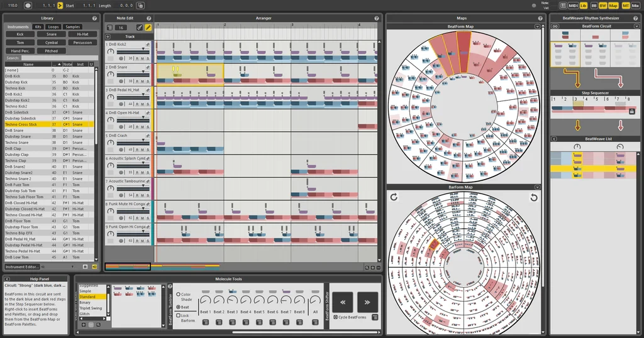Switch to the Loops tab in Library
The width and height of the screenshot is (644, 338).
coord(53,27)
